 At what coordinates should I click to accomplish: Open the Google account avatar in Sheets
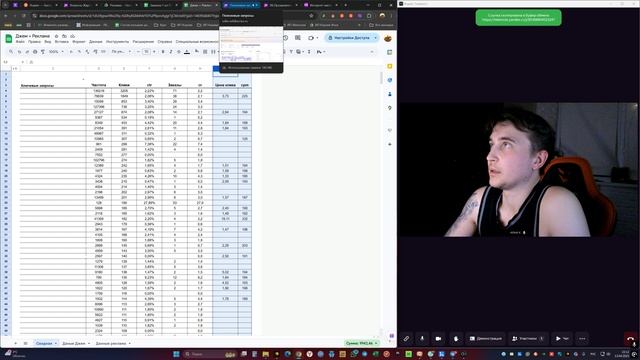tap(388, 38)
